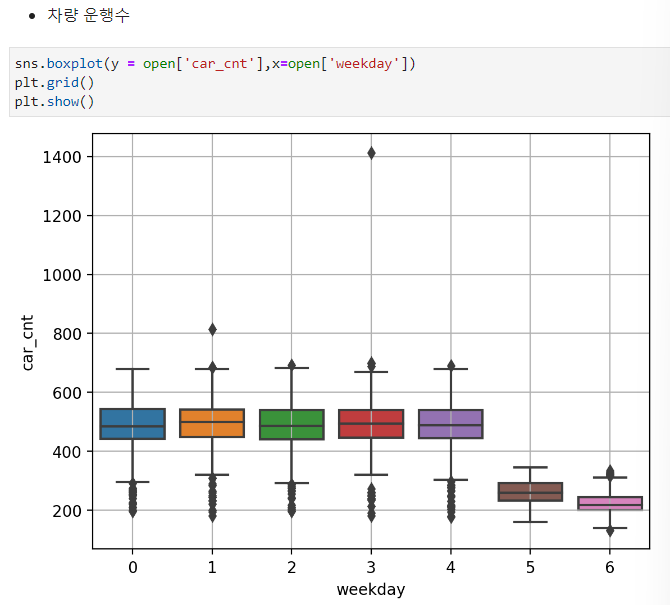Click the y-axis tick label 1400
The height and width of the screenshot is (605, 670).
point(62,157)
